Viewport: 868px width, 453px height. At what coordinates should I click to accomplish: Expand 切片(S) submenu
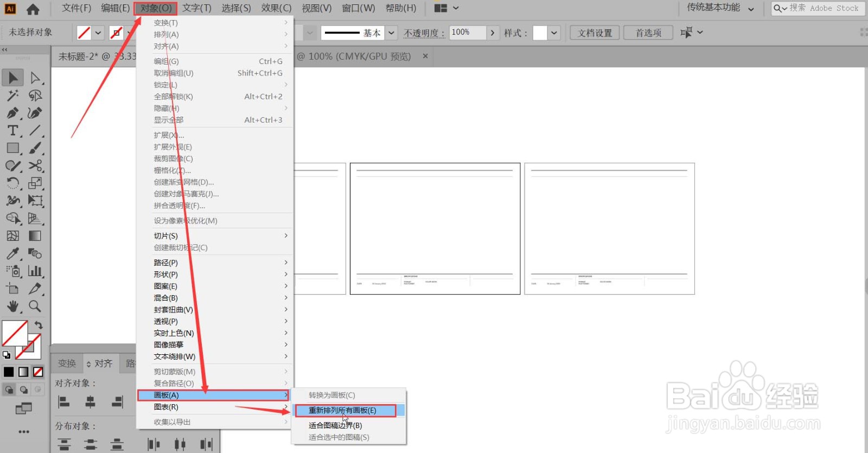pos(220,236)
